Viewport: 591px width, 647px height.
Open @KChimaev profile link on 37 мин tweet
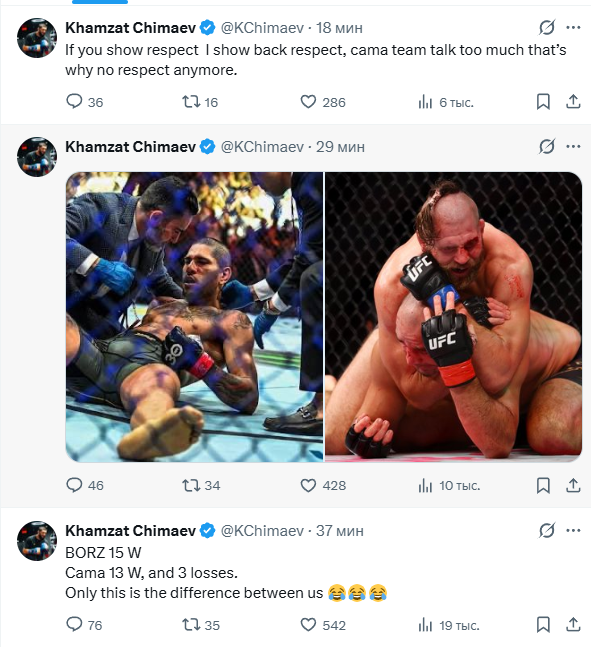(x=262, y=531)
